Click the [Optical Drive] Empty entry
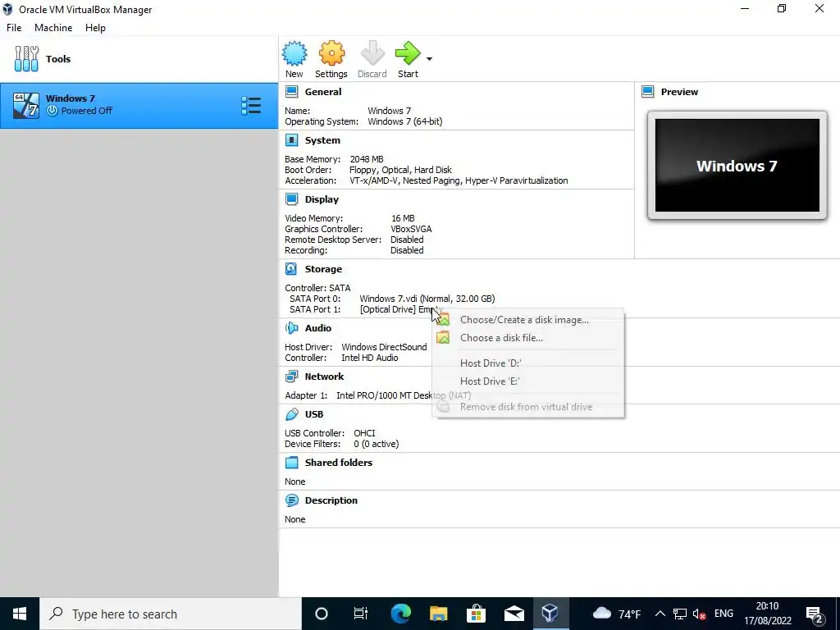 400,309
